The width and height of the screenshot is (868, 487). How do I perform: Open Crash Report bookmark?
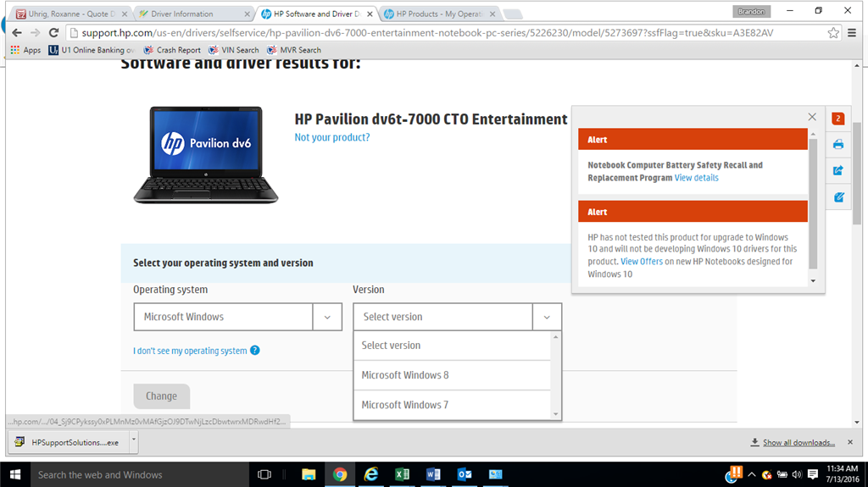point(172,50)
